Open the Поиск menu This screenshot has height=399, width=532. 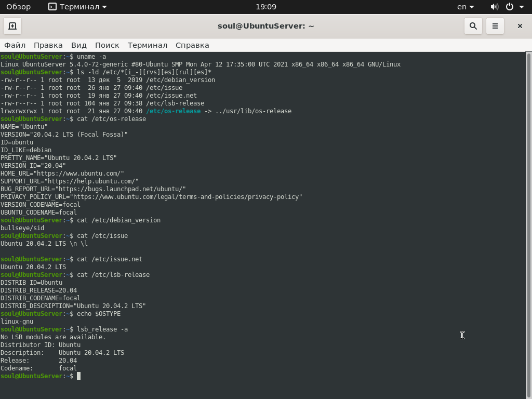(x=107, y=45)
